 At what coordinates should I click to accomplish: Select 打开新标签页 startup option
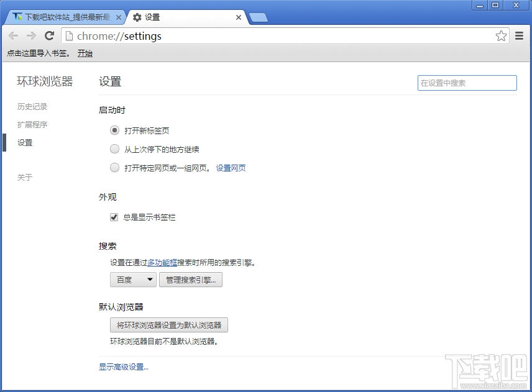pyautogui.click(x=114, y=130)
